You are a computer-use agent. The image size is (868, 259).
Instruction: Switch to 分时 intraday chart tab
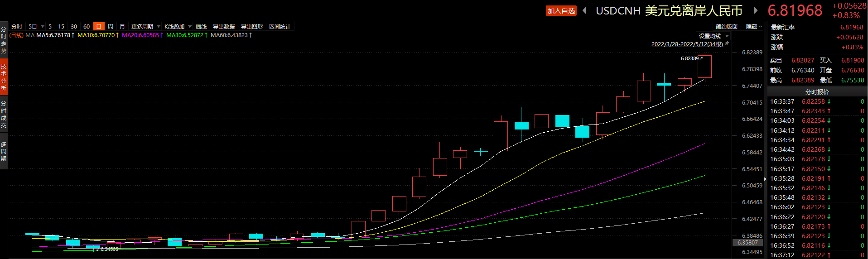(x=17, y=27)
